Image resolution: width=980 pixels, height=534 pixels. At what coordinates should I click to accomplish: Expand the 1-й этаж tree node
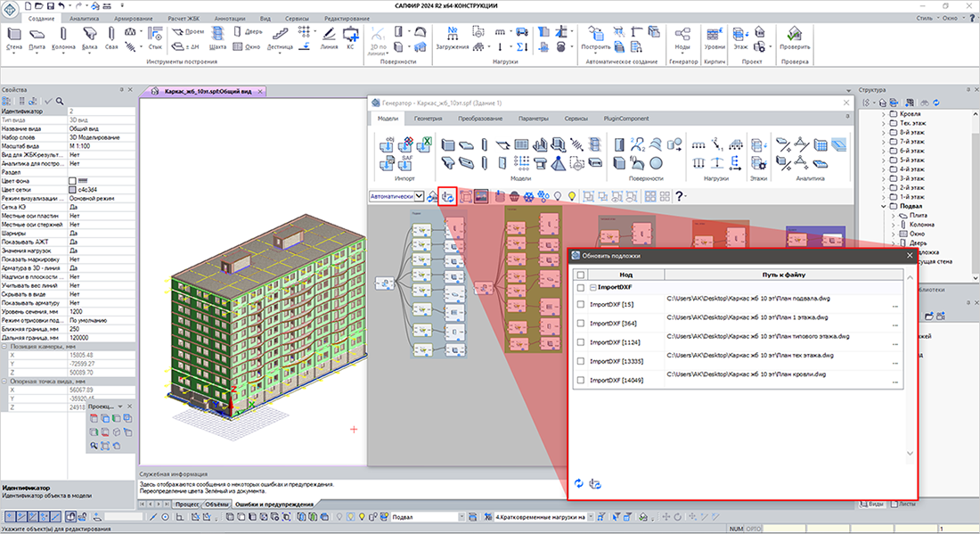pos(884,197)
